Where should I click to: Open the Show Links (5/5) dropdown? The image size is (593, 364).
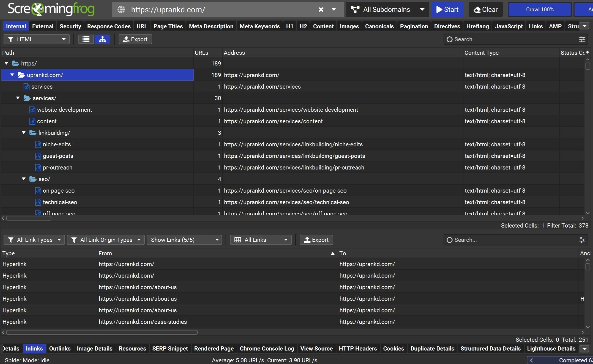(x=184, y=240)
